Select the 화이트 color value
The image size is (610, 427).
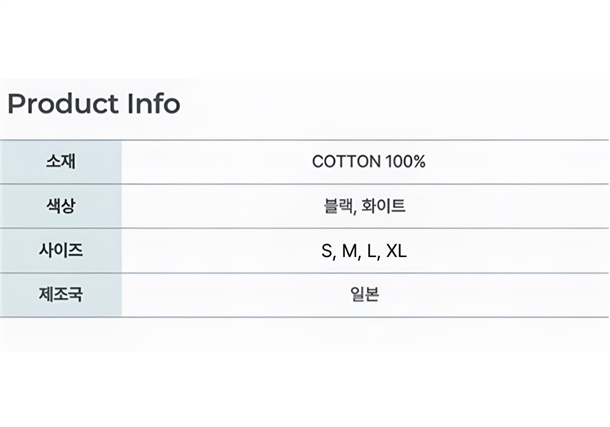click(x=384, y=206)
